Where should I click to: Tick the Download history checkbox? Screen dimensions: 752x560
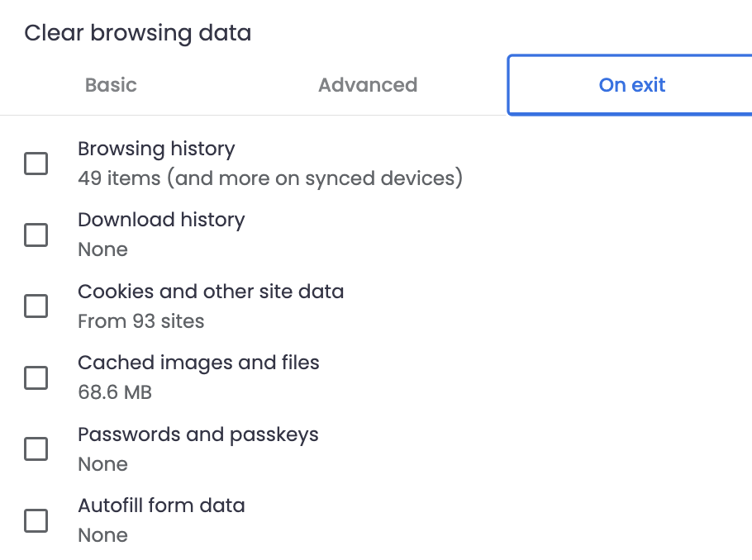pos(36,235)
